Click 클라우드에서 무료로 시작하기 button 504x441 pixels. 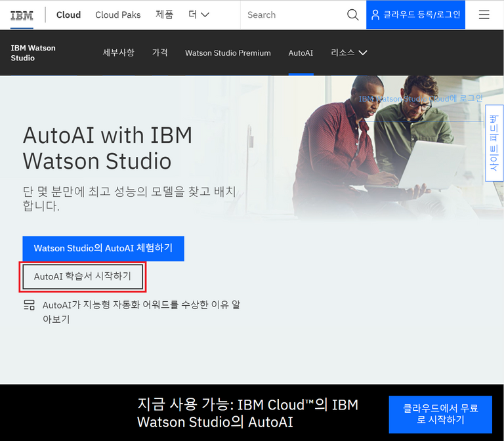440,414
